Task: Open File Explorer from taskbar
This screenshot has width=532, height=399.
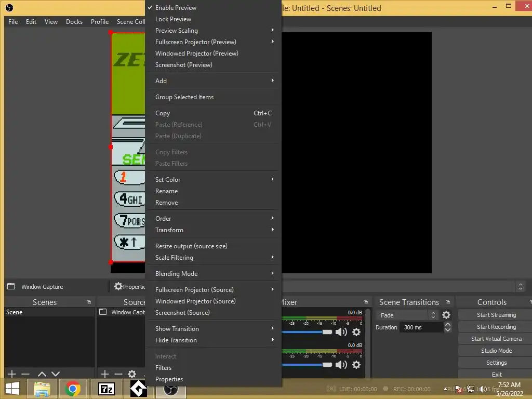Action: 42,389
